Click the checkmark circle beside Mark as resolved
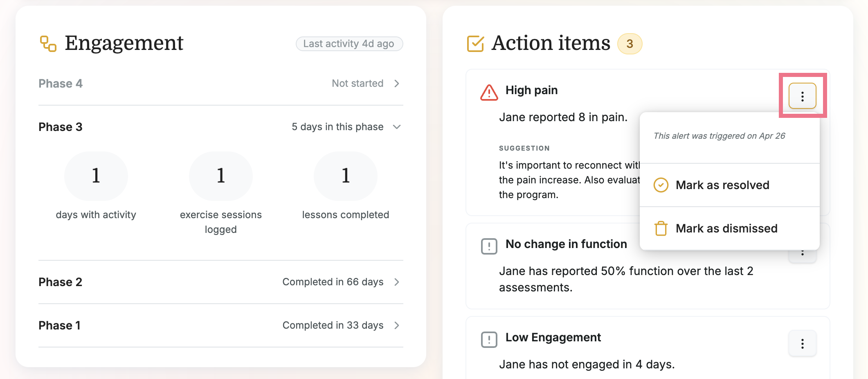This screenshot has width=868, height=379. (661, 185)
